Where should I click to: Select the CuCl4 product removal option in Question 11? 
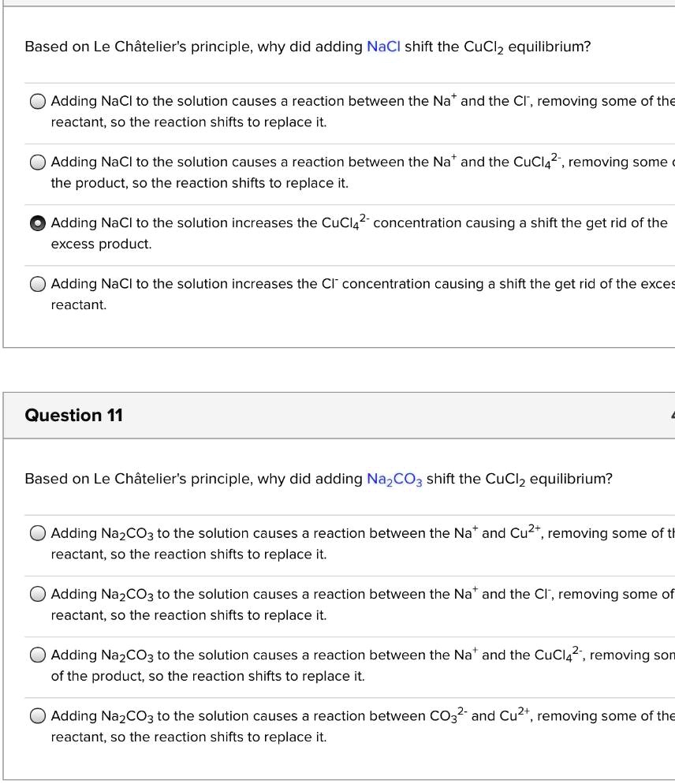(x=37, y=655)
